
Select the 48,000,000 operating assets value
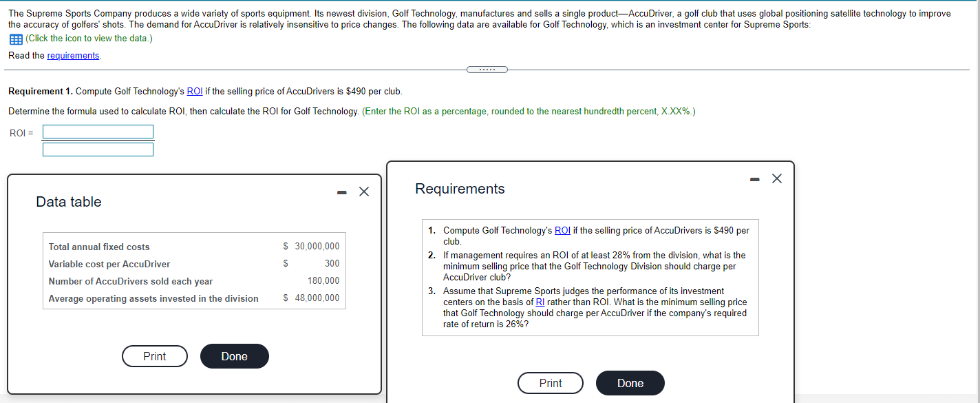(317, 298)
